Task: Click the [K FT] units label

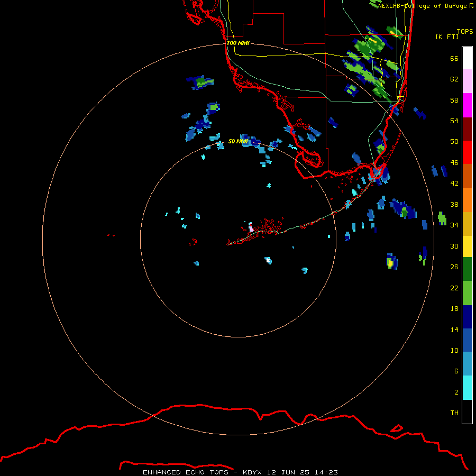Action: [x=447, y=36]
